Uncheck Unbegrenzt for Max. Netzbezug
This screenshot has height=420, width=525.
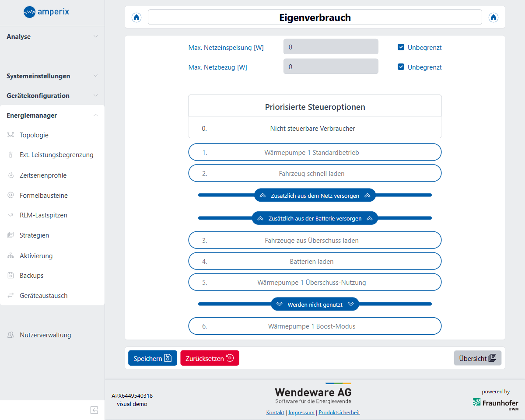point(401,67)
